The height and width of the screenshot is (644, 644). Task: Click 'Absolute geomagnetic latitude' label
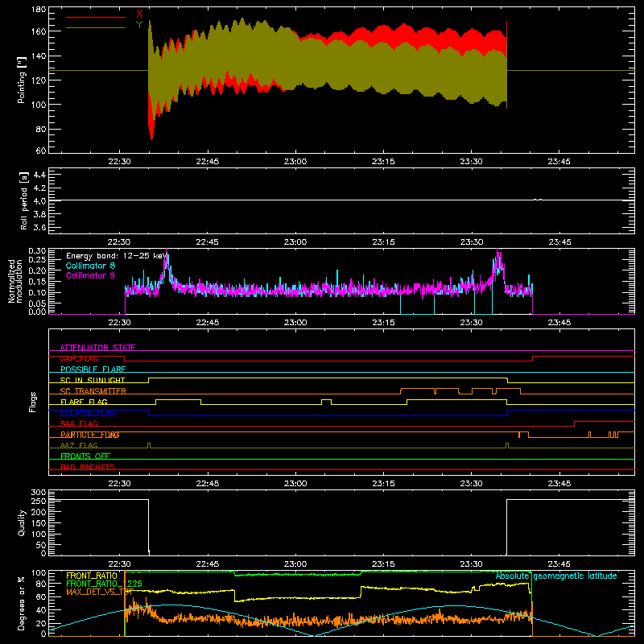(556, 576)
